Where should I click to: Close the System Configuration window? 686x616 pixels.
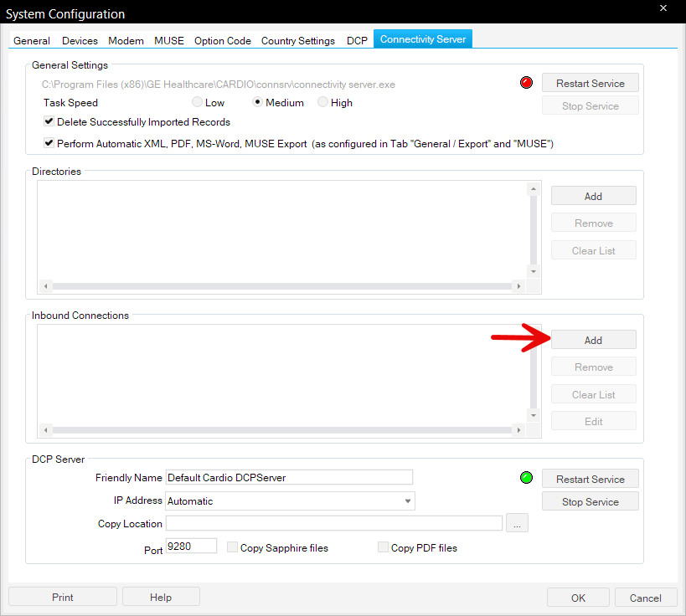click(x=663, y=9)
